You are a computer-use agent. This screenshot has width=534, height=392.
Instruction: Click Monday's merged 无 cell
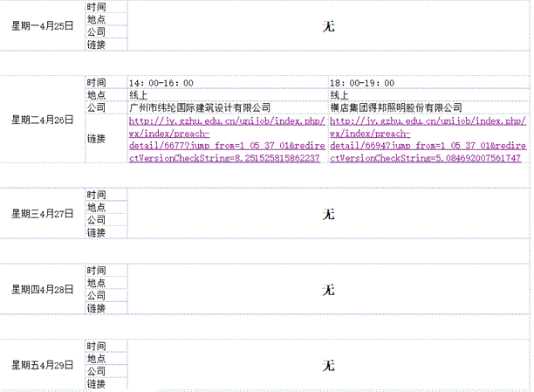pos(328,26)
